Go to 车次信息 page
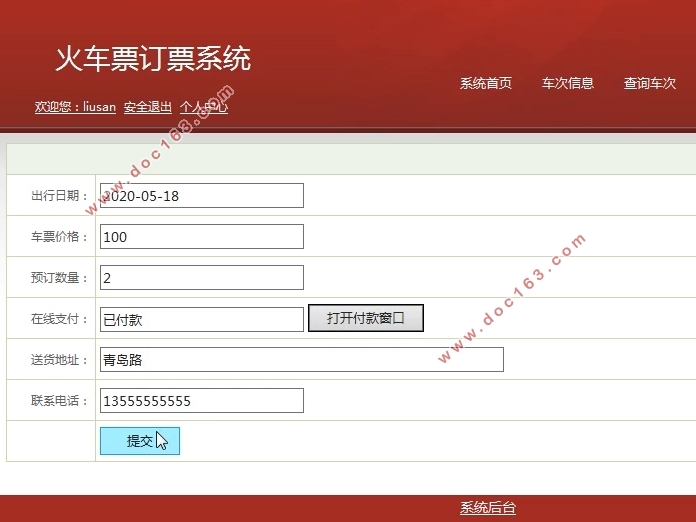Image resolution: width=696 pixels, height=522 pixels. point(567,83)
